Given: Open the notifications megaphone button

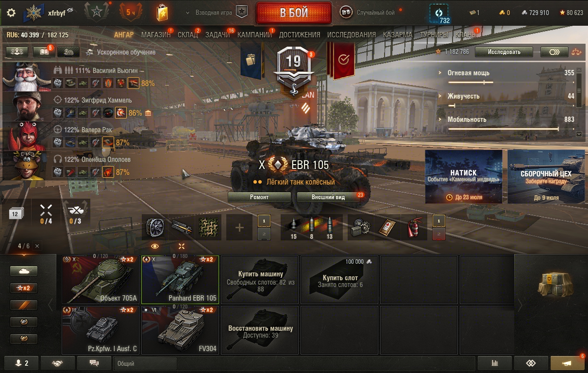Looking at the screenshot, I should pos(567,363).
